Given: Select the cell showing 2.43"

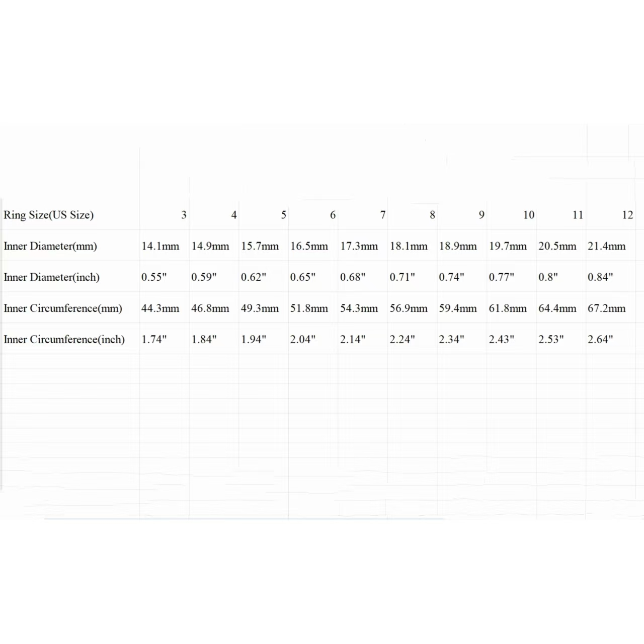Looking at the screenshot, I should 501,340.
